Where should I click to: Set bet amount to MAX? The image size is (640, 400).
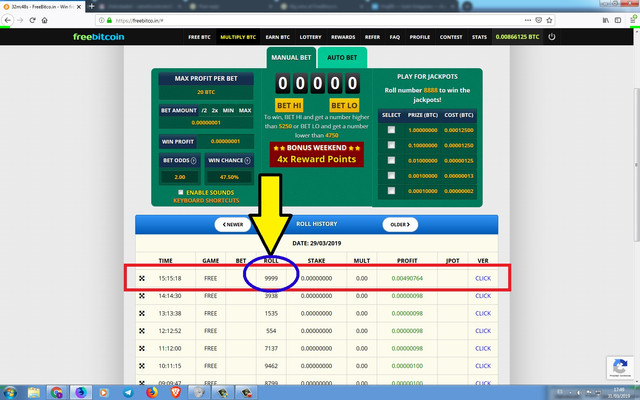click(245, 110)
